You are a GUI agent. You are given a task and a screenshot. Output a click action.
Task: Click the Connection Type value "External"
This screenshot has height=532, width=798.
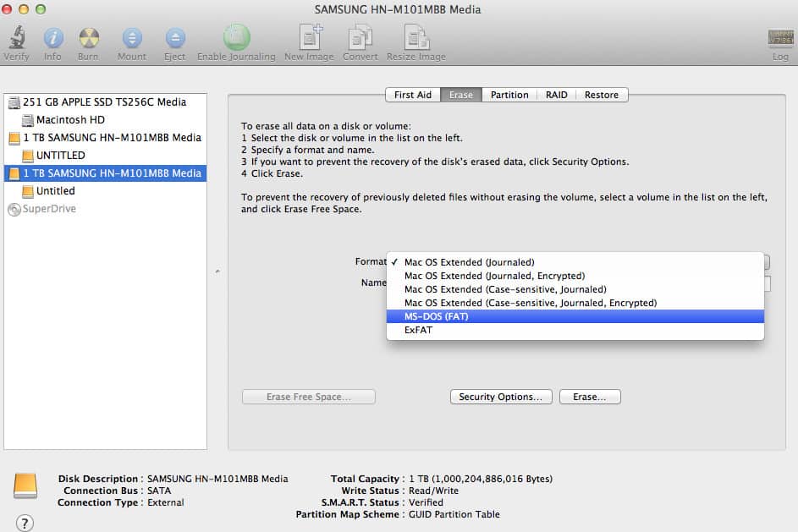tap(166, 502)
